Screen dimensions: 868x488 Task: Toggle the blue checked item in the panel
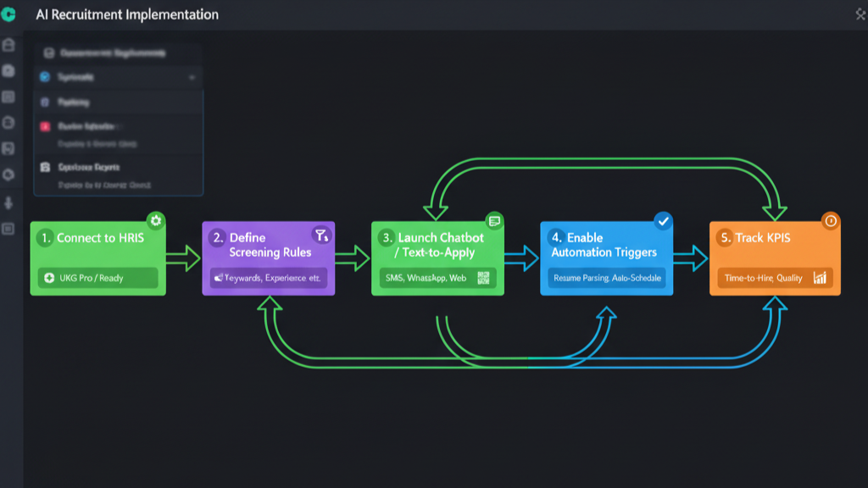pos(45,77)
